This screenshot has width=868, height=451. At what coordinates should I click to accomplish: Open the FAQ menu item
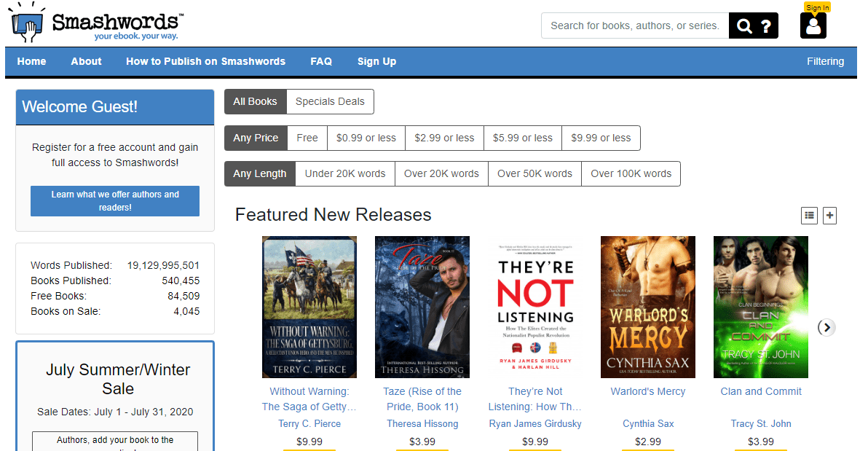point(321,61)
